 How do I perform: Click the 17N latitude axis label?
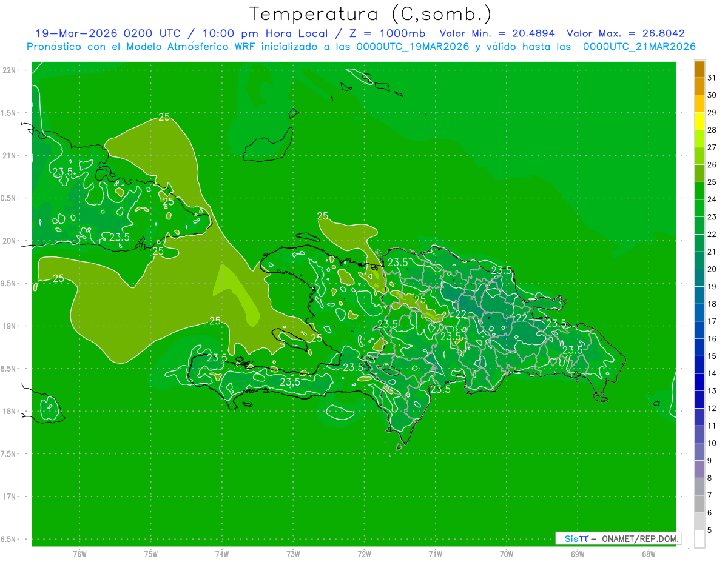(10, 497)
